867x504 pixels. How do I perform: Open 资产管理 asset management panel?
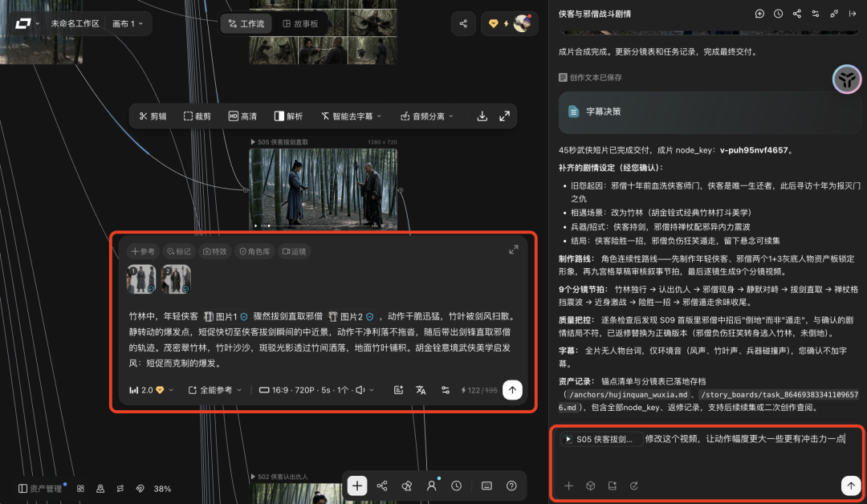point(40,489)
